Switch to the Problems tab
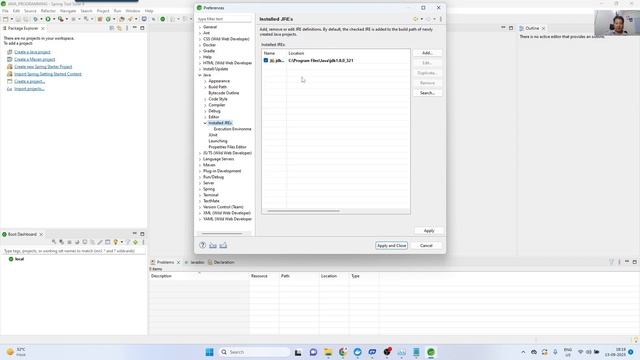Image resolution: width=640 pixels, height=360 pixels. 165,262
